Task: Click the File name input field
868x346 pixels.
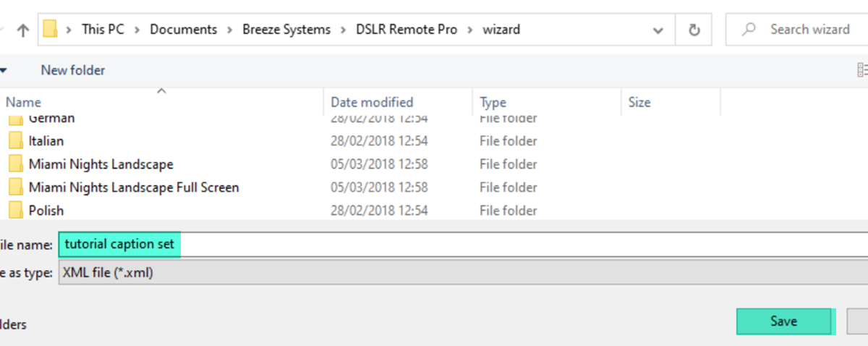Action: [x=463, y=244]
